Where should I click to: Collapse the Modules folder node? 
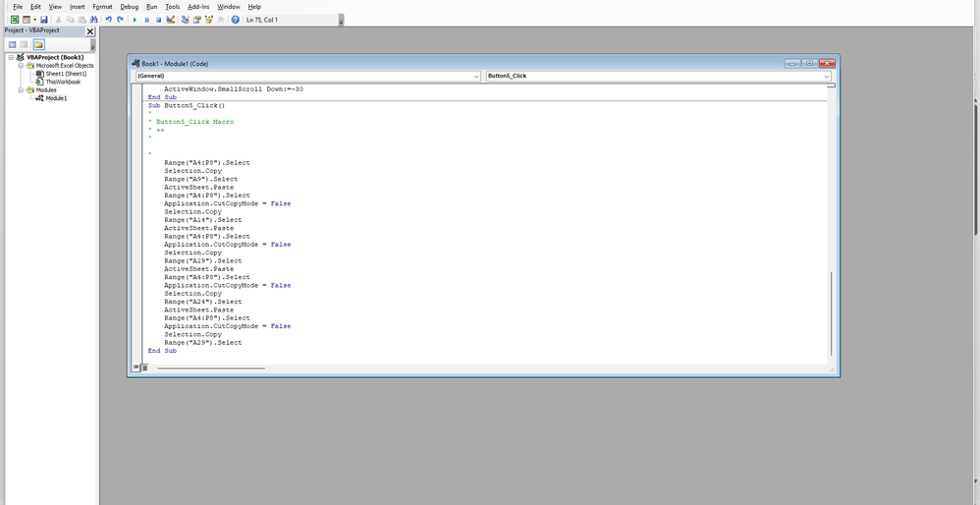tap(20, 90)
